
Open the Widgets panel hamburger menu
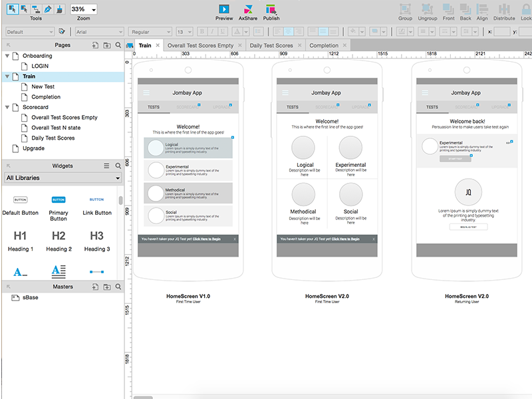pyautogui.click(x=106, y=166)
